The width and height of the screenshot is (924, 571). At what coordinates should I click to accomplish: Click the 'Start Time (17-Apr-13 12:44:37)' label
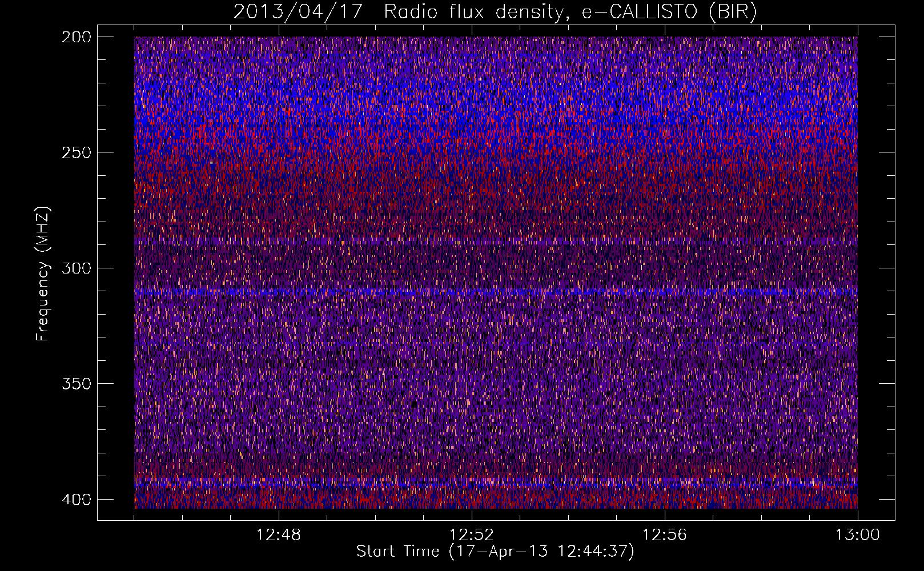[495, 552]
